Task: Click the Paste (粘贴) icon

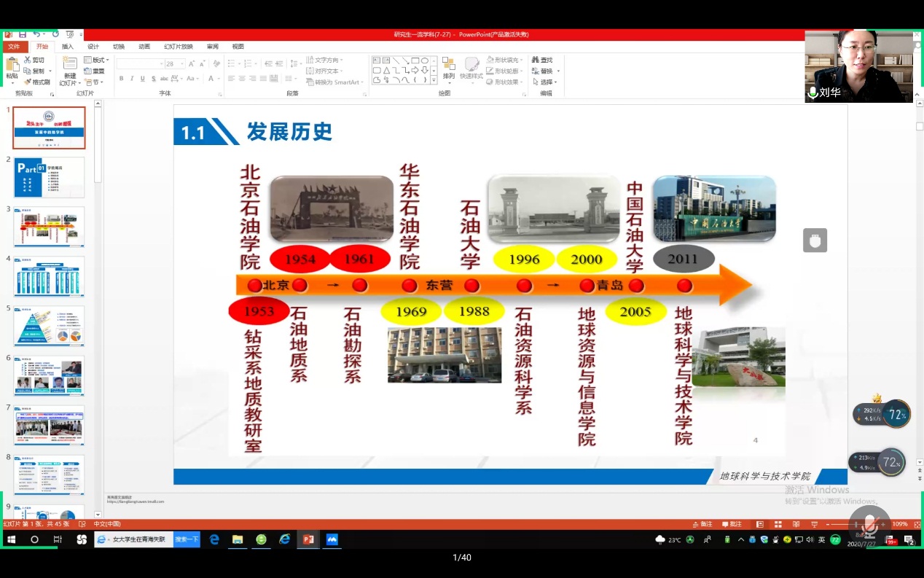Action: pyautogui.click(x=12, y=66)
